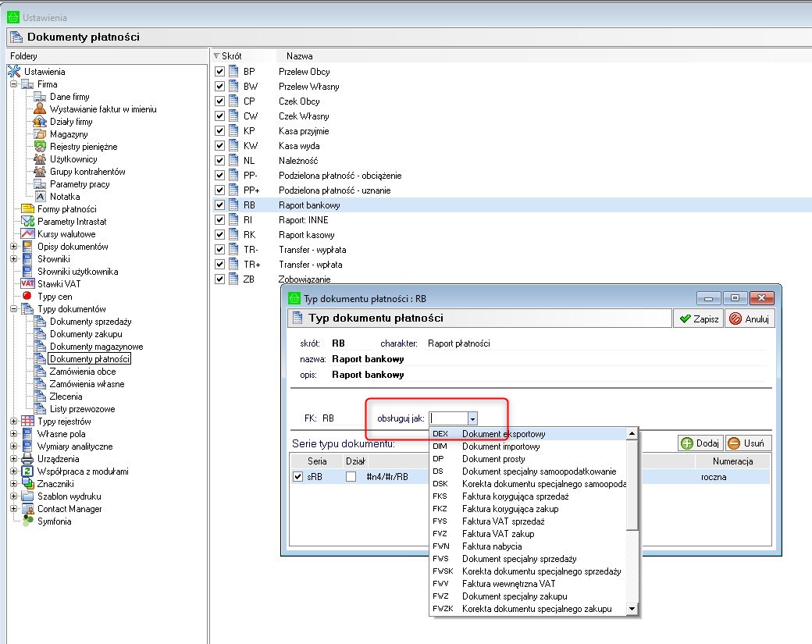Click the dropdown list scrollbar down arrow
This screenshot has height=644, width=812.
click(632, 609)
